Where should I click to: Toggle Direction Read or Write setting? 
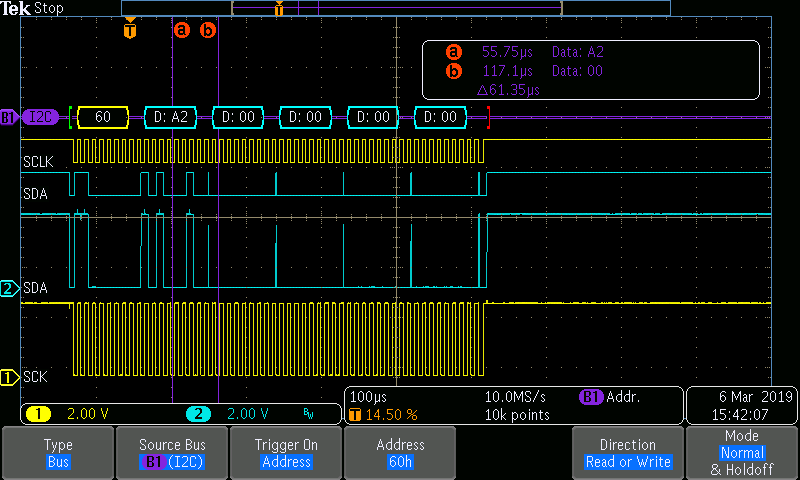[x=628, y=453]
